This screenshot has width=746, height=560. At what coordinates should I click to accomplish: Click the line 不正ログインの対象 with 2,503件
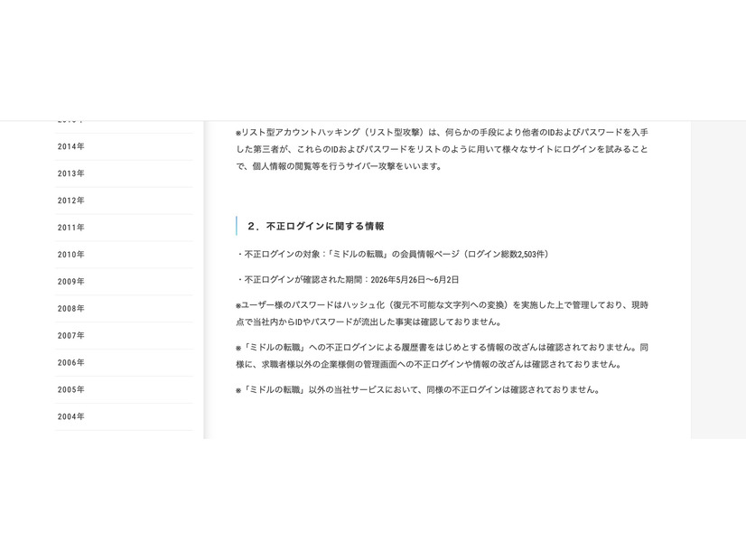tap(393, 255)
